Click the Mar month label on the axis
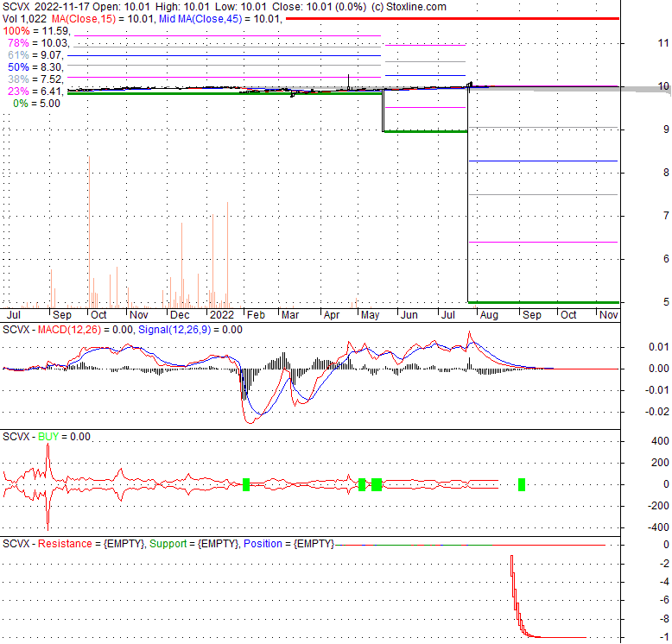The image size is (672, 644). point(290,315)
